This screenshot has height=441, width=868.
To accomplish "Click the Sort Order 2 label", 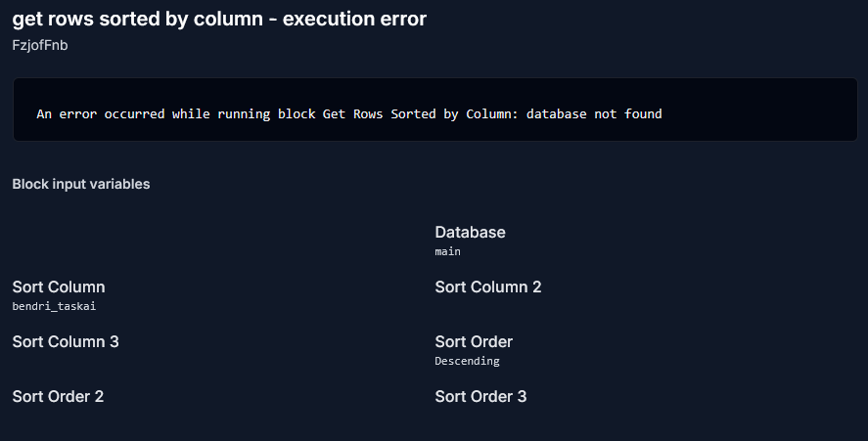I will 58,396.
